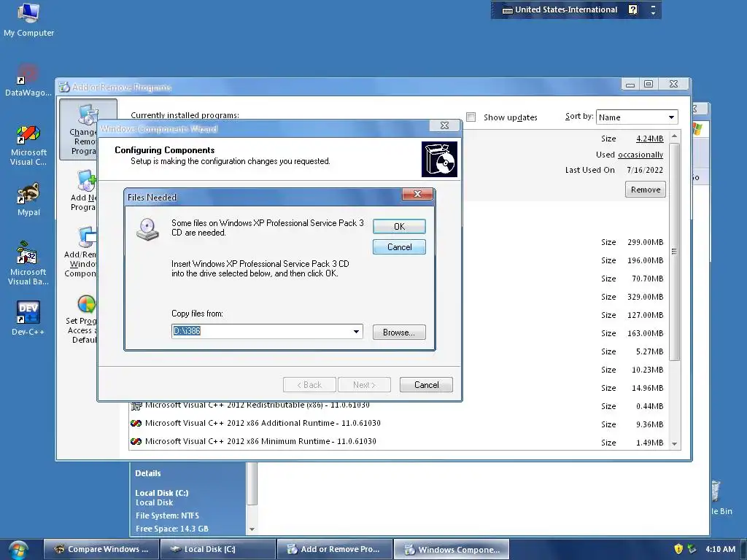
Task: Open the Sort by Name dropdown
Action: (636, 117)
